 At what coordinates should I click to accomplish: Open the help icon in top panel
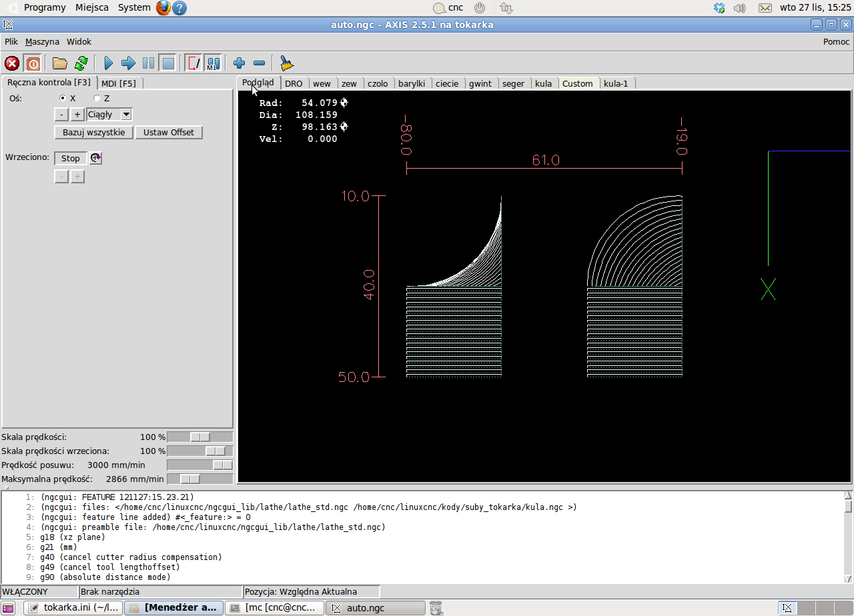[179, 8]
